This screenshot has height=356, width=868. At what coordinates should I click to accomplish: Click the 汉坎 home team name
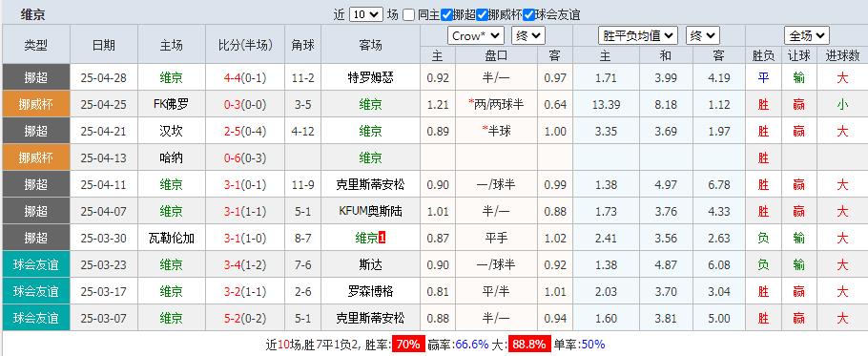(171, 131)
